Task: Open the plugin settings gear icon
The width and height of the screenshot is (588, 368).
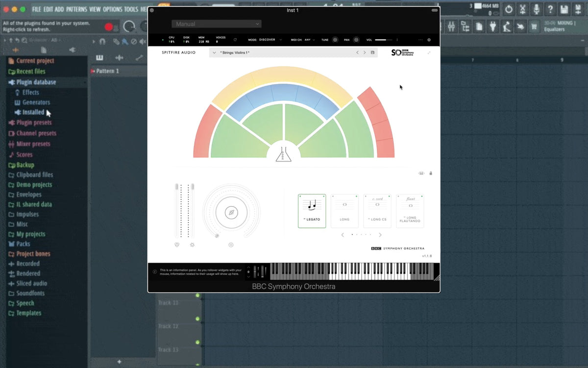Action: point(429,40)
